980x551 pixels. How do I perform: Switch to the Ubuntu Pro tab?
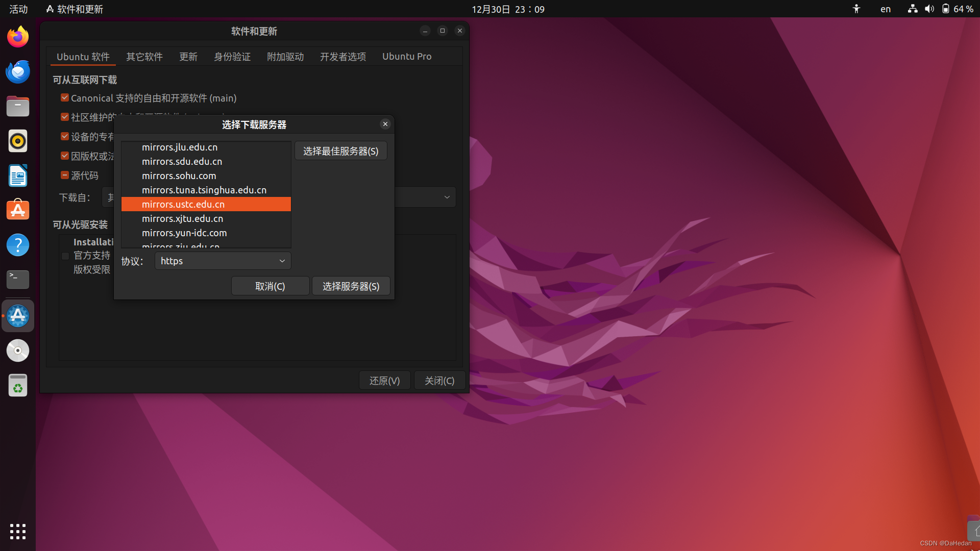(x=407, y=57)
